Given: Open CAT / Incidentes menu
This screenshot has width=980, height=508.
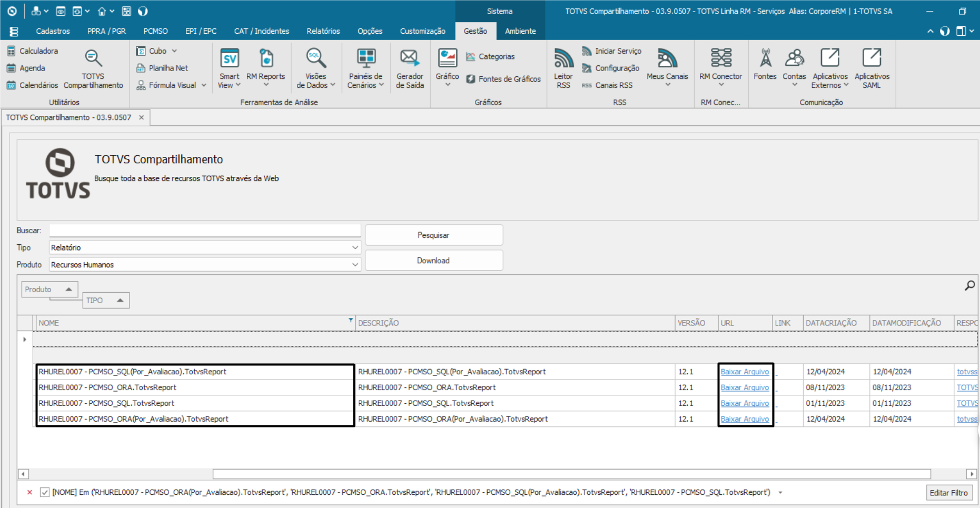Looking at the screenshot, I should coord(262,31).
